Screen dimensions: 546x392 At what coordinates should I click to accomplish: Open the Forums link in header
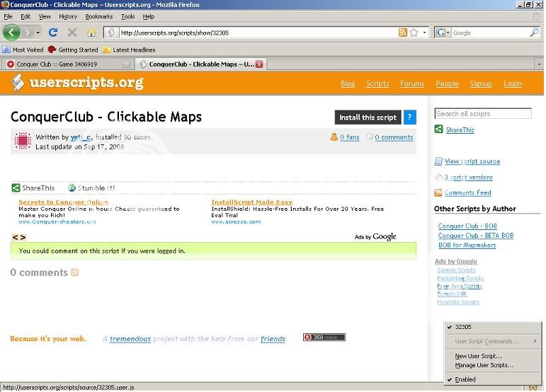point(412,83)
